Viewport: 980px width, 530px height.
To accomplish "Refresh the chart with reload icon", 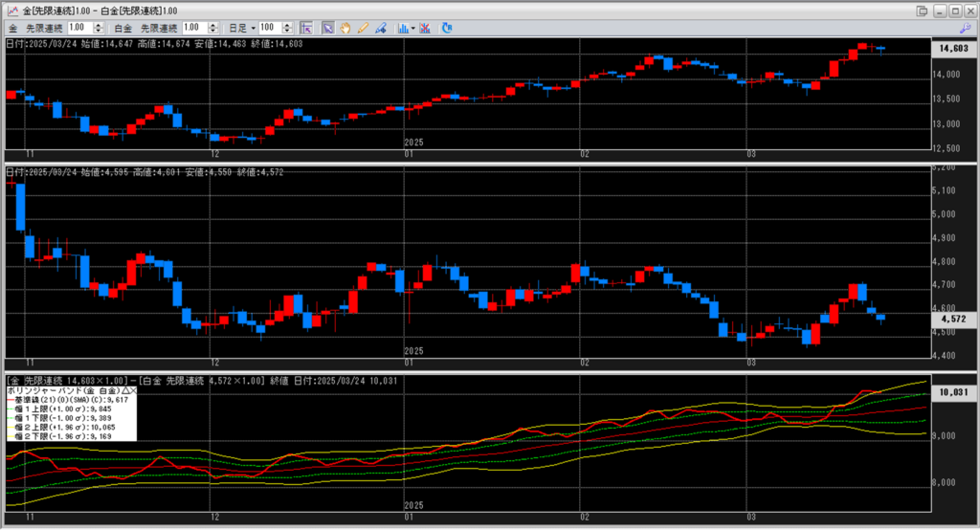I will click(x=446, y=28).
